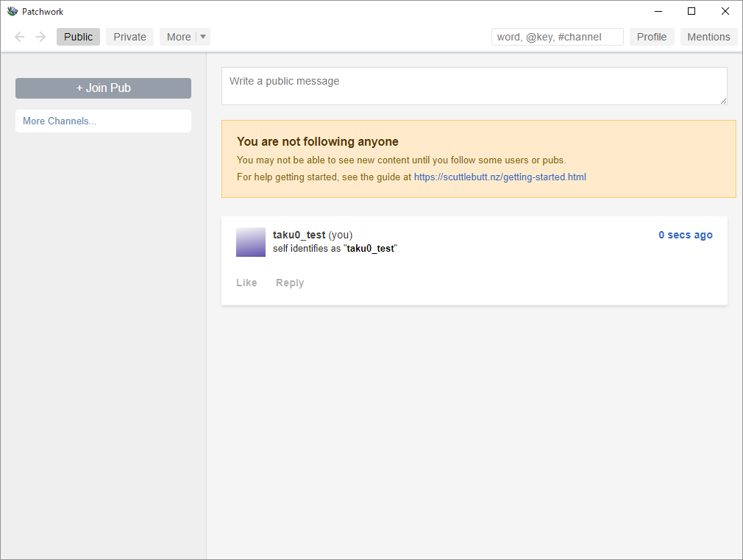The height and width of the screenshot is (560, 743).
Task: Open More Channels... link
Action: (x=103, y=121)
